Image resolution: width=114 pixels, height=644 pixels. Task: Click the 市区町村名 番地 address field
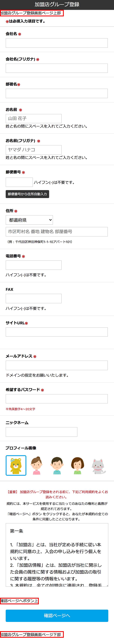coord(57,232)
